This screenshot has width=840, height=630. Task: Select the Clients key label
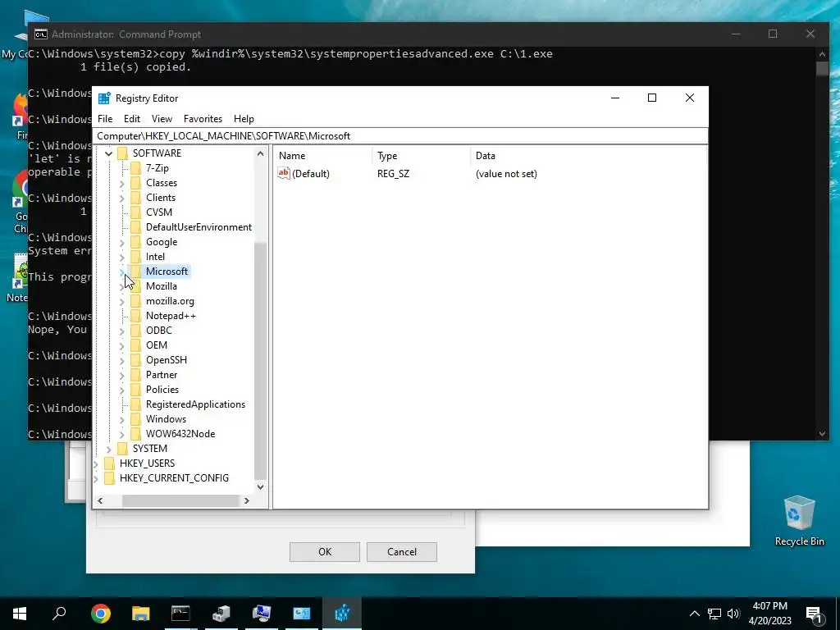[x=161, y=198]
